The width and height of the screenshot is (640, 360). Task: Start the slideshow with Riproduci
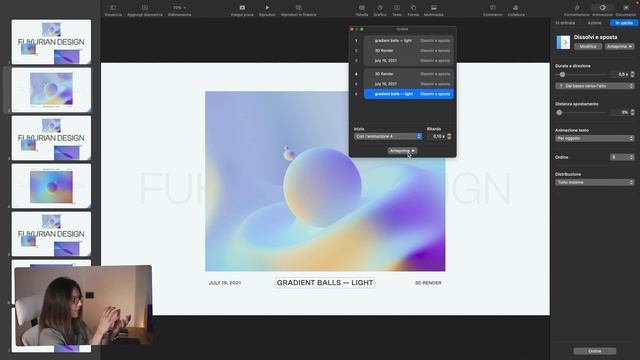point(267,8)
